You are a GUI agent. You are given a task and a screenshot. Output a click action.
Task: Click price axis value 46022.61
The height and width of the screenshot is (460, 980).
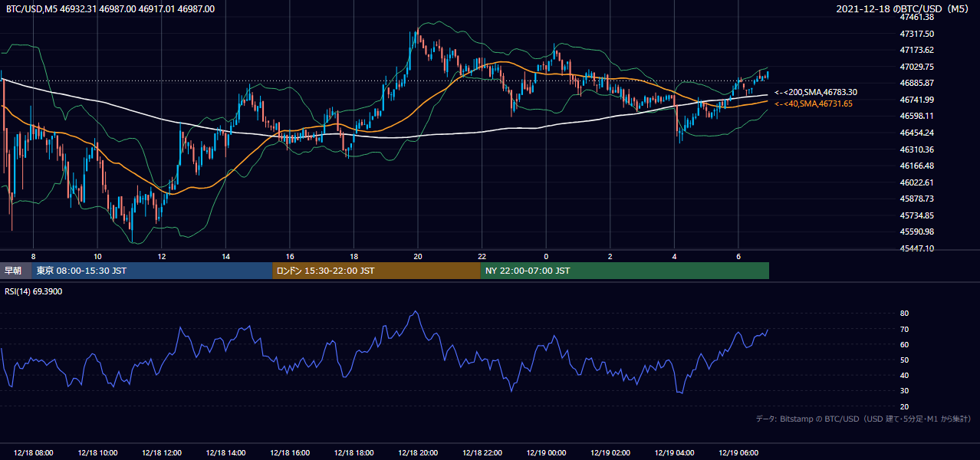[917, 182]
